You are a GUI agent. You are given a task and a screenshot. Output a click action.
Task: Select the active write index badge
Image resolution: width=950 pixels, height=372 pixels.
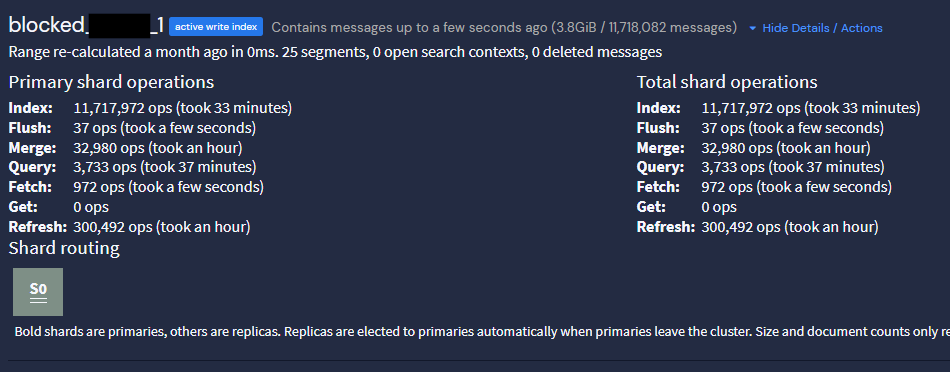click(x=216, y=27)
